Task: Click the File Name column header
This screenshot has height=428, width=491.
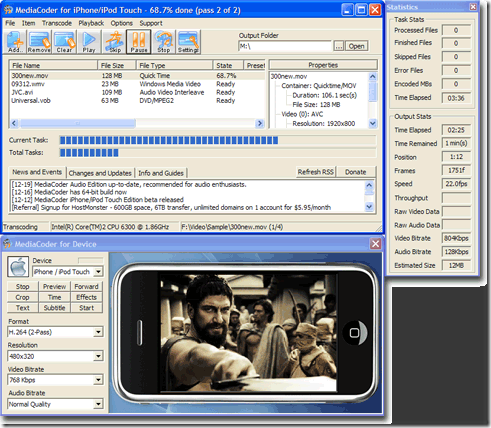Action: [53, 65]
